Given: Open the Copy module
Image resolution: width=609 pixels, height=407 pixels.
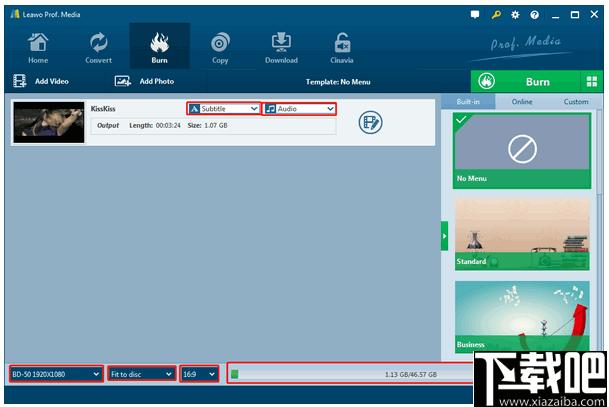Looking at the screenshot, I should pyautogui.click(x=220, y=48).
